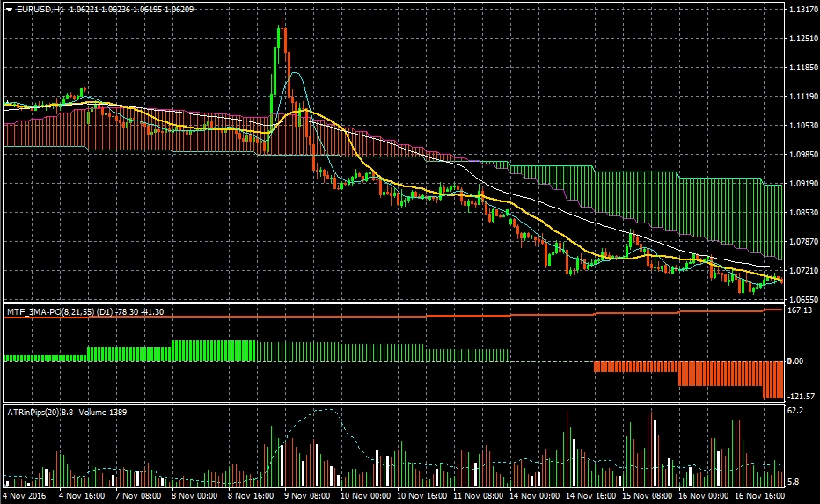This screenshot has width=820, height=504.
Task: Click the 14 Nov 16:00 time label
Action: (x=591, y=495)
